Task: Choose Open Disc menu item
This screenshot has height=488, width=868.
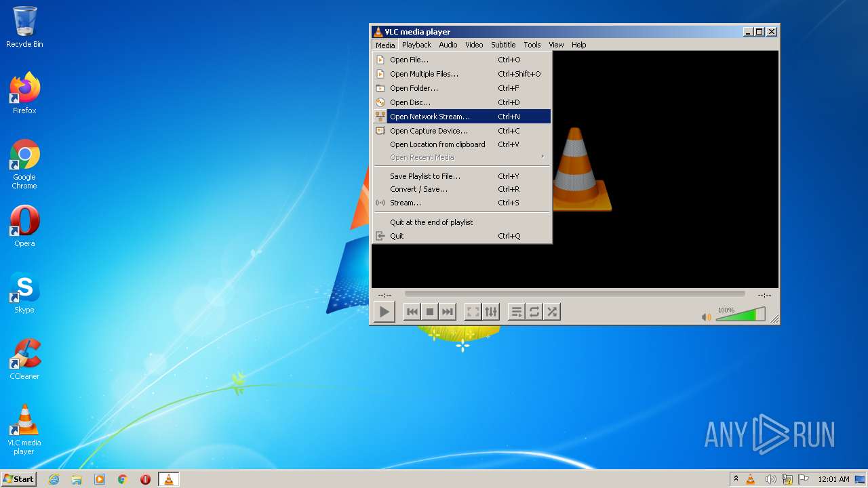Action: click(x=462, y=102)
